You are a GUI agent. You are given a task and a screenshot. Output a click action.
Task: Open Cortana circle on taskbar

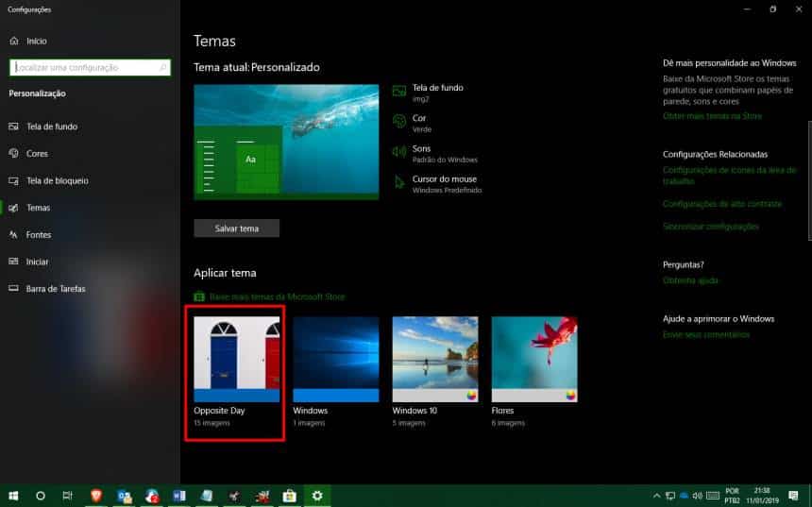(x=41, y=496)
